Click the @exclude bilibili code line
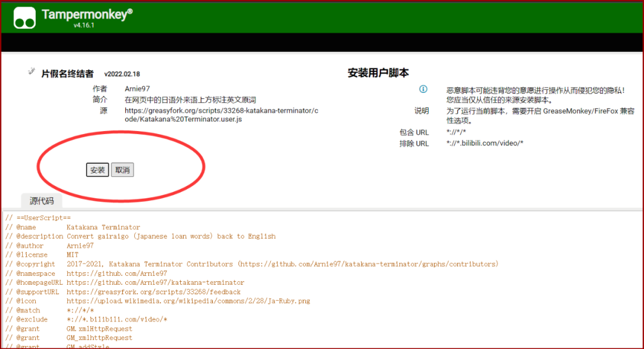This screenshot has width=644, height=349. tap(86, 319)
